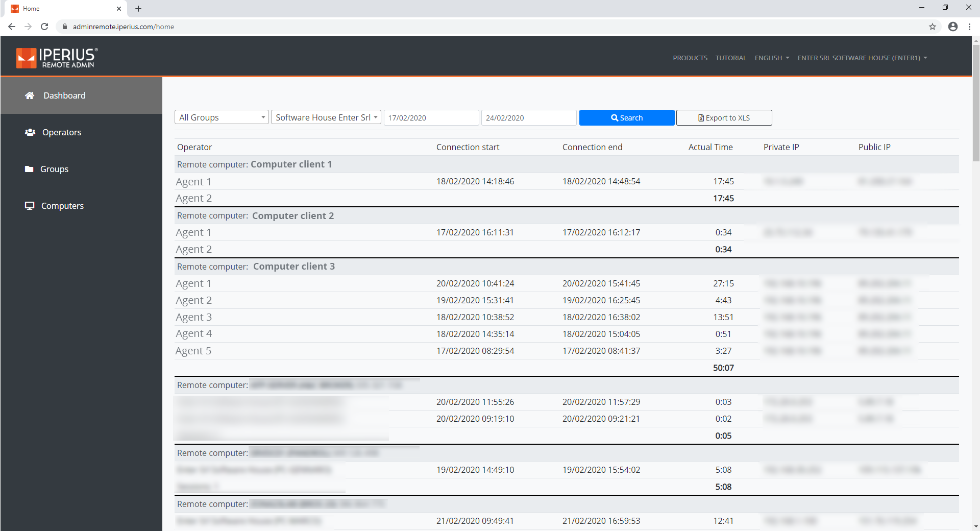The image size is (980, 531).
Task: Open the All Groups dropdown
Action: [222, 117]
